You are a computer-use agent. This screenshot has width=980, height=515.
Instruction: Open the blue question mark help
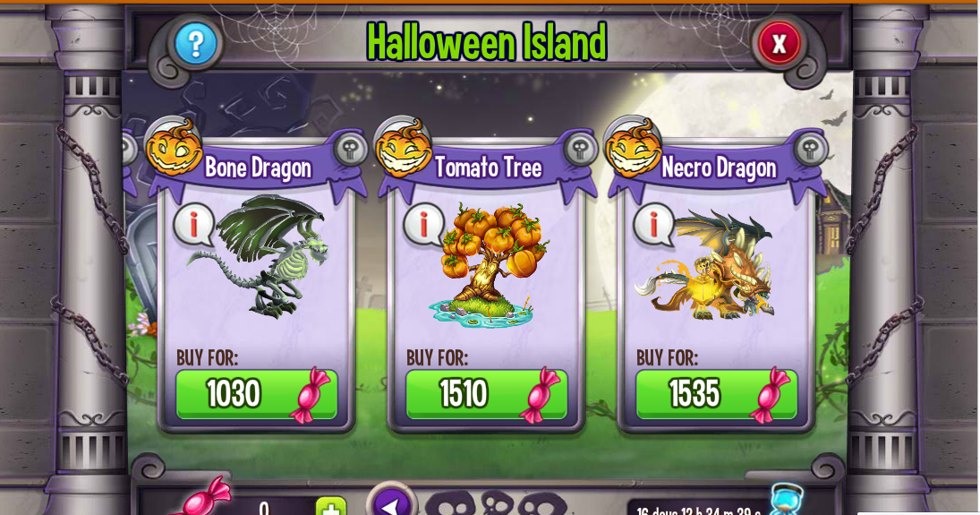(196, 45)
